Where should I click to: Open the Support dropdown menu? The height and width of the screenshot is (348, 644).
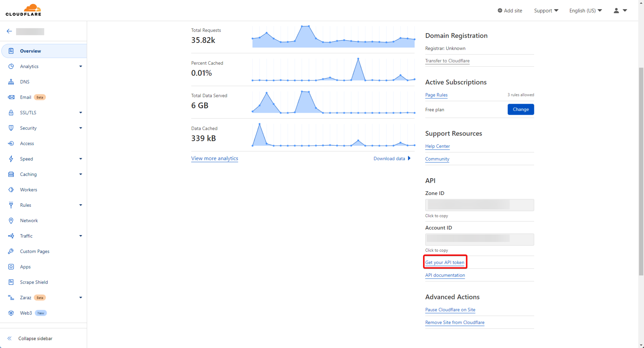(x=546, y=10)
